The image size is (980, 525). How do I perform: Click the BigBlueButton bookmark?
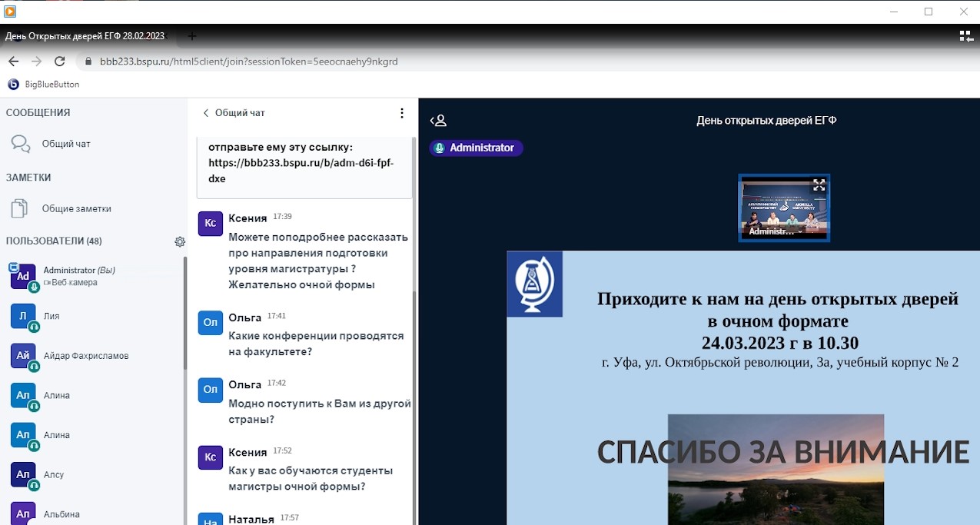pyautogui.click(x=45, y=85)
